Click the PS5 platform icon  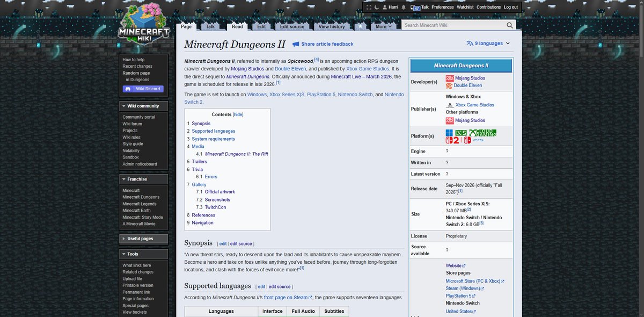[x=478, y=140]
